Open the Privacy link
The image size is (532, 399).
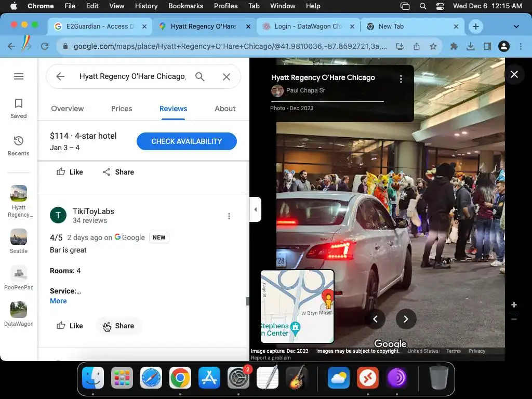[477, 351]
